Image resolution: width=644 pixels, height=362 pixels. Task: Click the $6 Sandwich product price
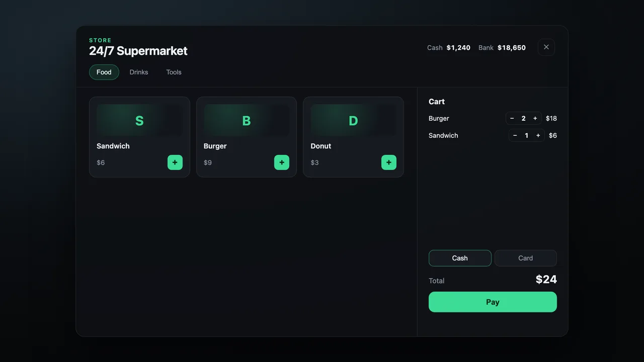(x=101, y=162)
